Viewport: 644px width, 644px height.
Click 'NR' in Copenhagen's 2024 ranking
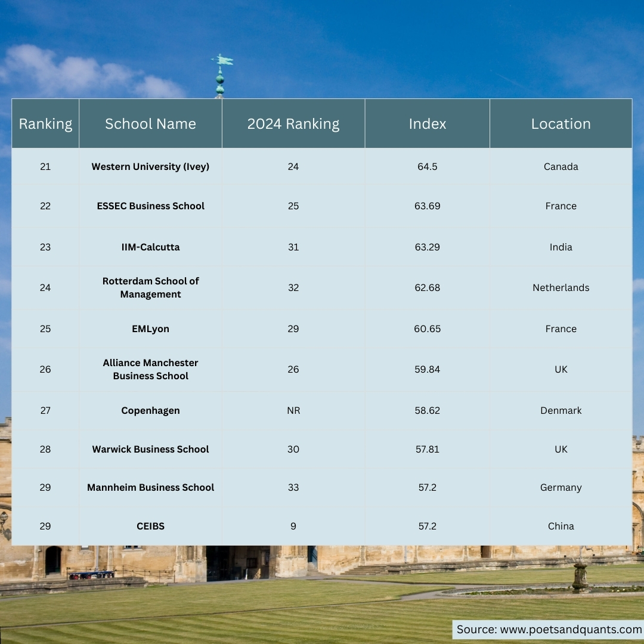click(x=293, y=411)
